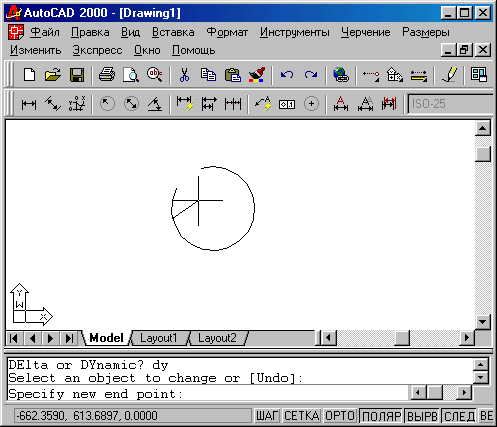Click the Match Properties paintbrush icon
This screenshot has height=427, width=497.
257,75
